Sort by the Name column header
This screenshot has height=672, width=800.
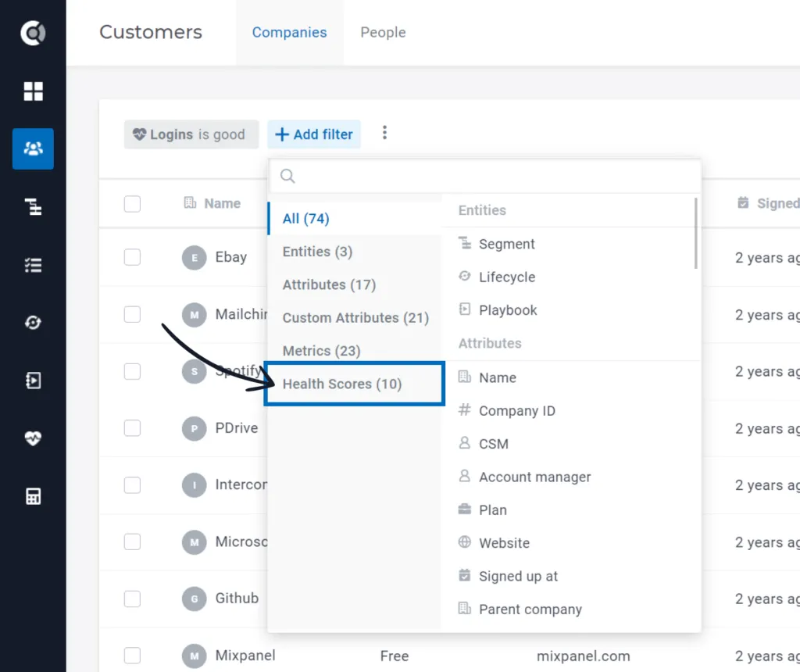click(212, 204)
